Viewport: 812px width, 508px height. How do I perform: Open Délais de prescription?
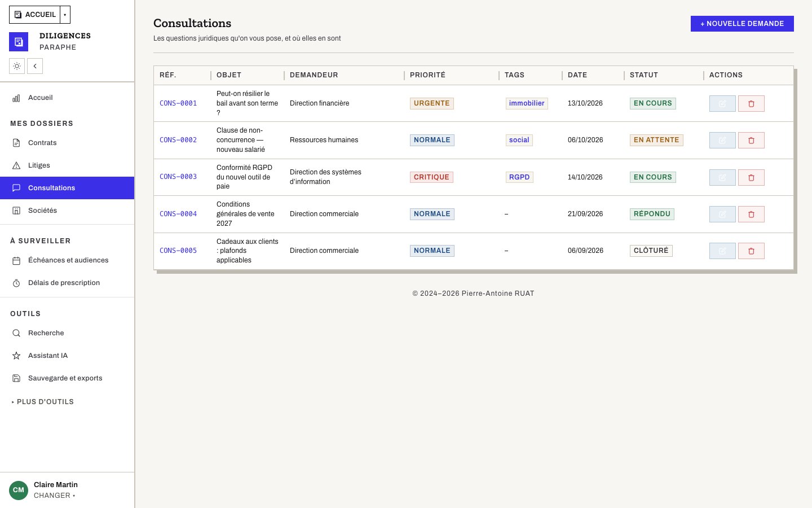(67, 283)
